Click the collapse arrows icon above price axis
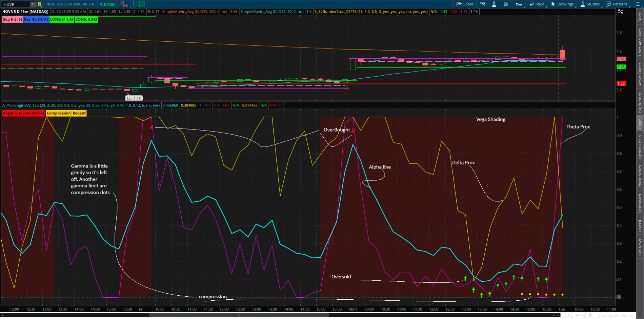Screen dimensions: 644x319 coord(620,12)
